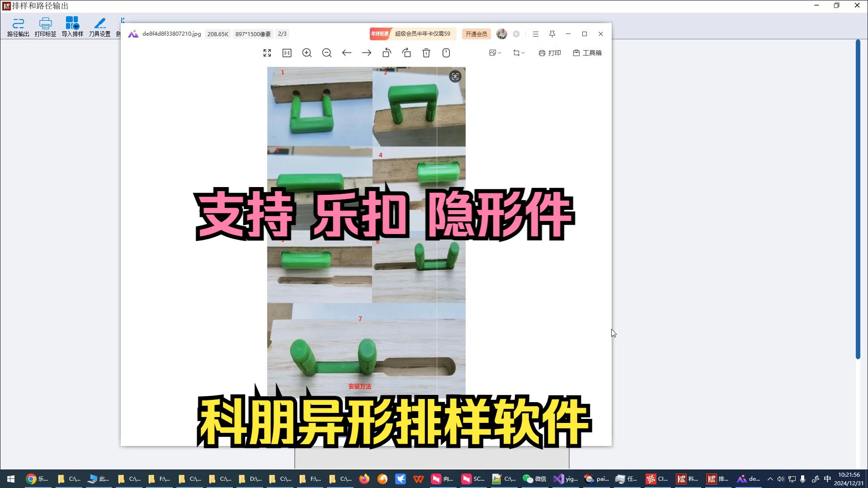The height and width of the screenshot is (488, 868).
Task: Open D:\ folder taskbar item
Action: [x=250, y=479]
